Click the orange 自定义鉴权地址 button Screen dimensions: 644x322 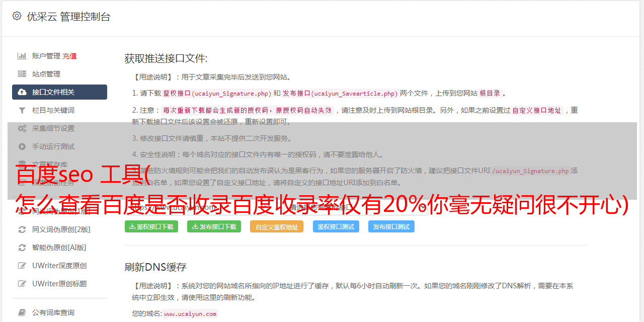277,226
